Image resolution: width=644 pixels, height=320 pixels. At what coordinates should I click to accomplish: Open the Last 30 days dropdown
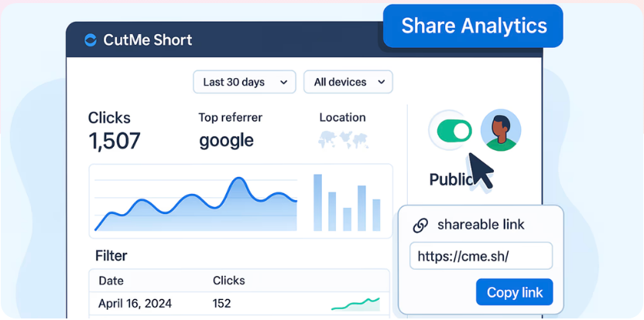pyautogui.click(x=244, y=82)
